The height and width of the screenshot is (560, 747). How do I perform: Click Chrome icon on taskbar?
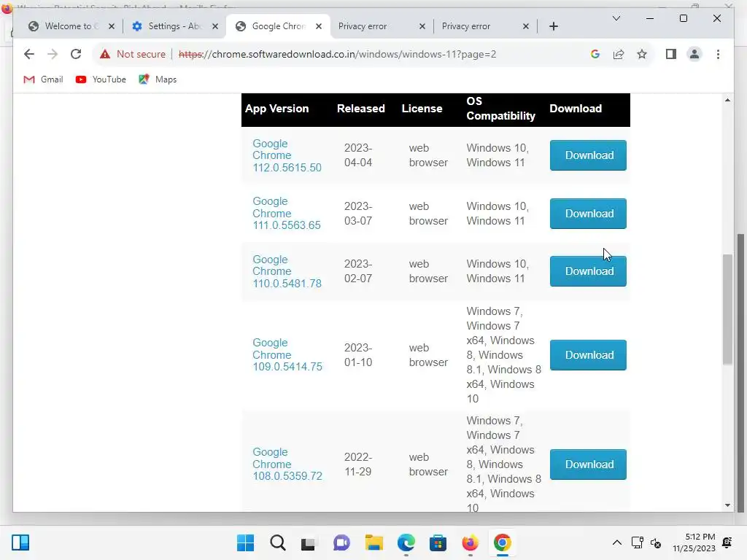pos(502,542)
